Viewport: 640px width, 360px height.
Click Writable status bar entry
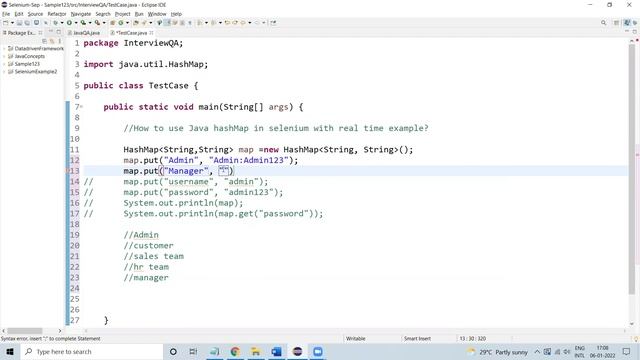[x=356, y=338]
